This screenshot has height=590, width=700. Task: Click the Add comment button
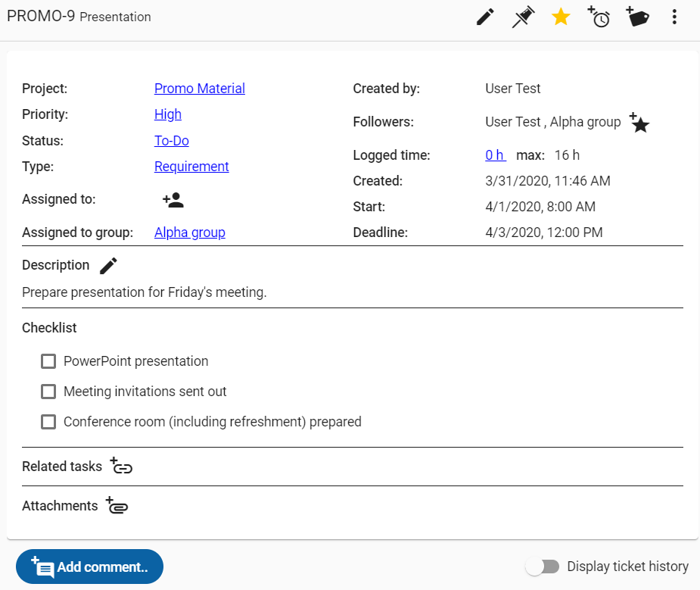(x=89, y=567)
